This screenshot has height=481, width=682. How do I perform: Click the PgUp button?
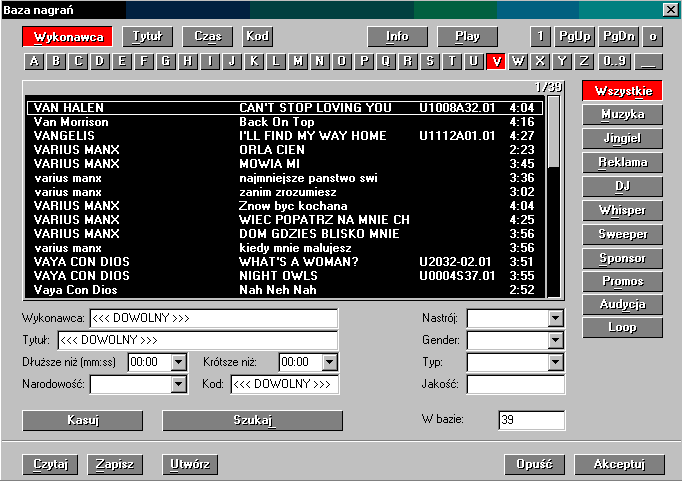point(575,37)
